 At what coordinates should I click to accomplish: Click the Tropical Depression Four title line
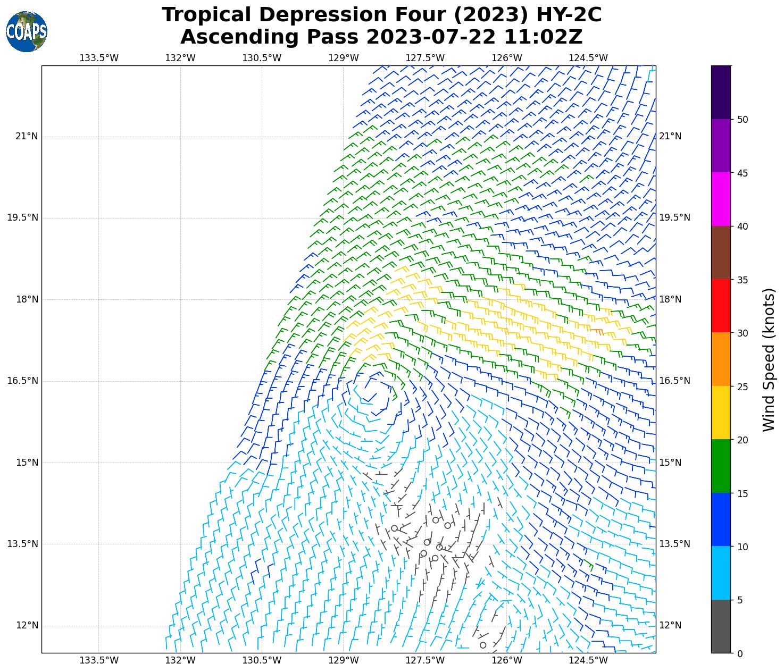click(x=381, y=15)
